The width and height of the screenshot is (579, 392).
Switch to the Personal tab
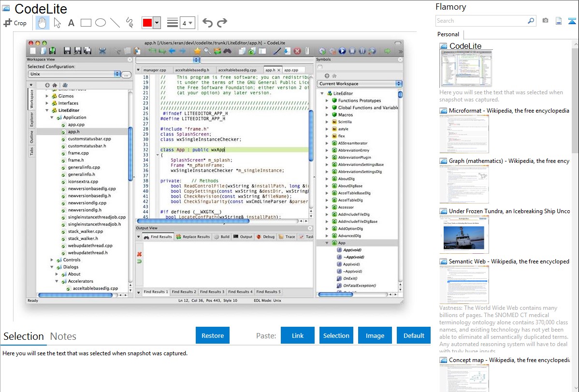(449, 34)
